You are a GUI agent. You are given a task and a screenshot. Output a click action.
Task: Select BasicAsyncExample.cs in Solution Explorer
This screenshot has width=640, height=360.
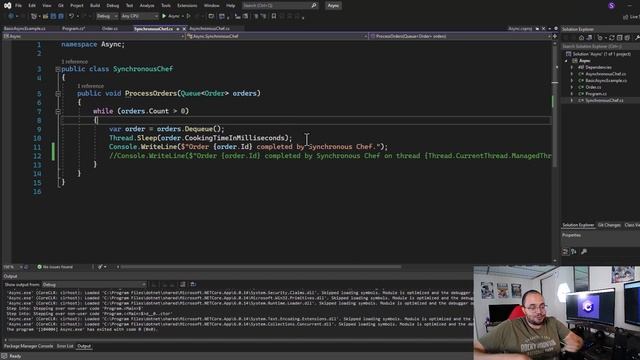(606, 80)
